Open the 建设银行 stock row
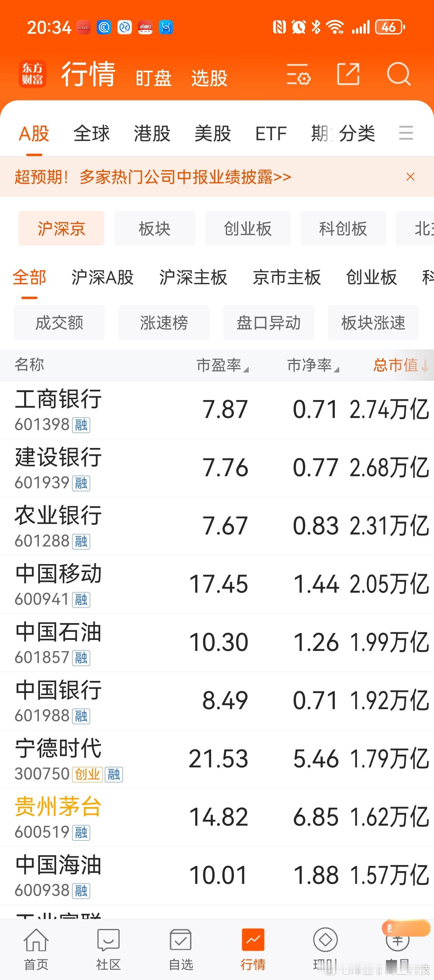 coord(217,468)
